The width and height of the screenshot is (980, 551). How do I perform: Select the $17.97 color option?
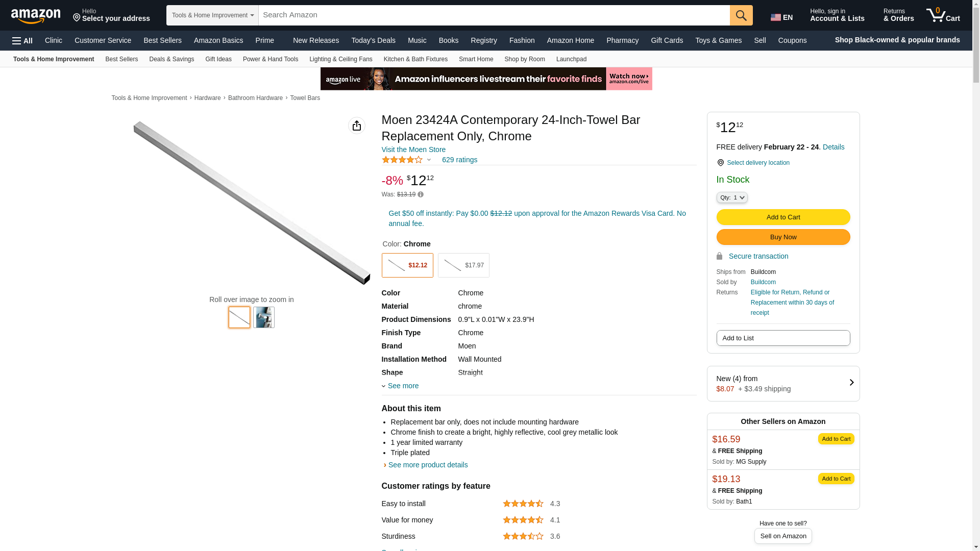463,265
